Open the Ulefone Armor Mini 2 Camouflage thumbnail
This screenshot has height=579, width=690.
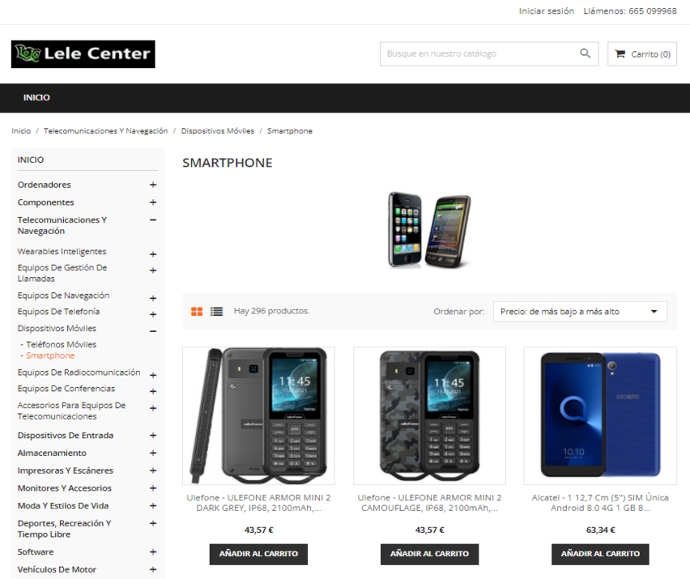429,416
